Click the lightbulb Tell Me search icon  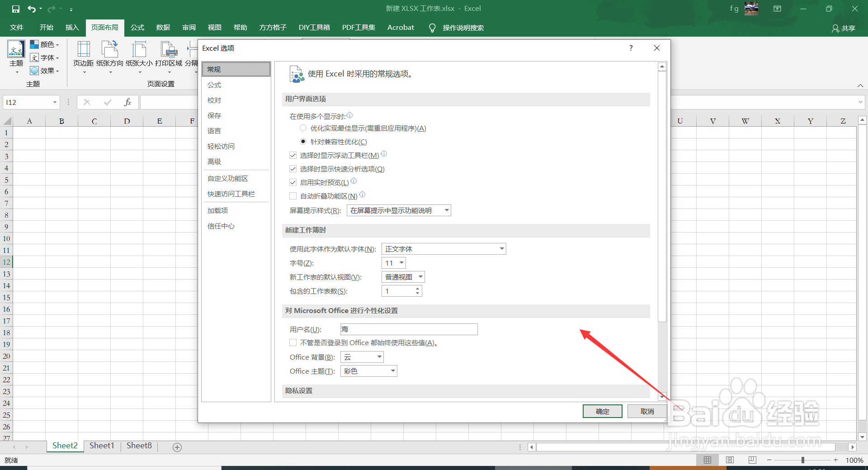point(432,28)
